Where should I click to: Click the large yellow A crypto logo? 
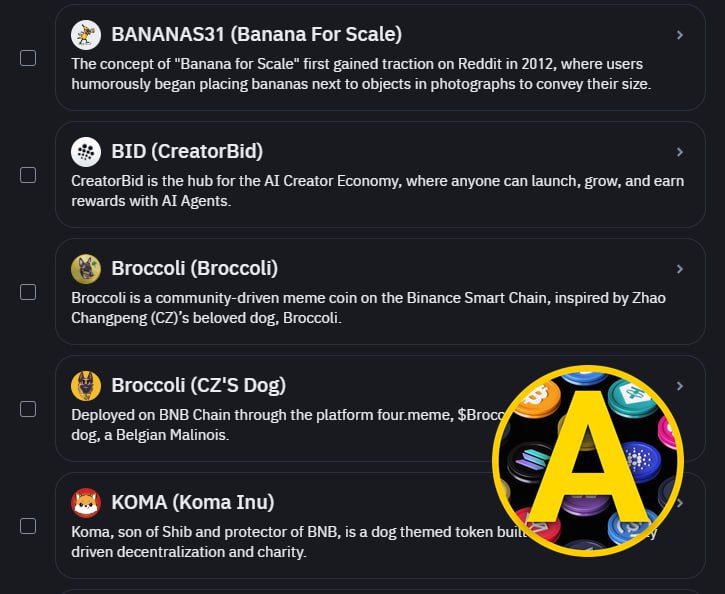pyautogui.click(x=588, y=460)
